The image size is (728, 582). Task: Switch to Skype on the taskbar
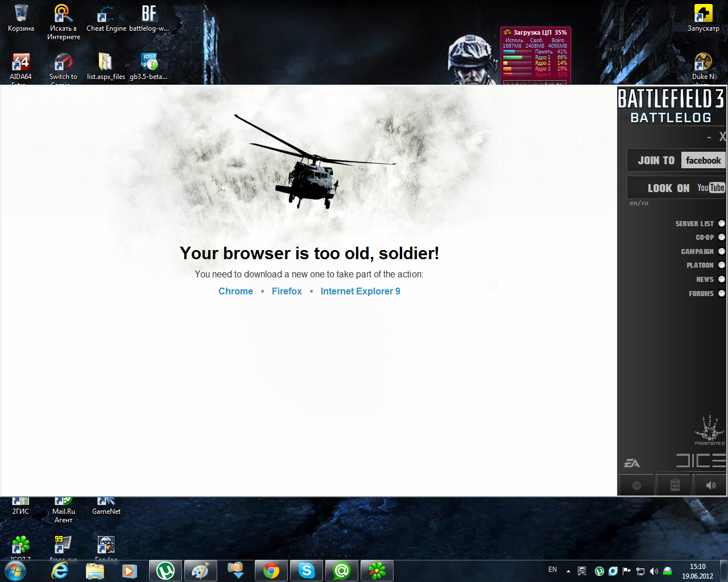(307, 571)
